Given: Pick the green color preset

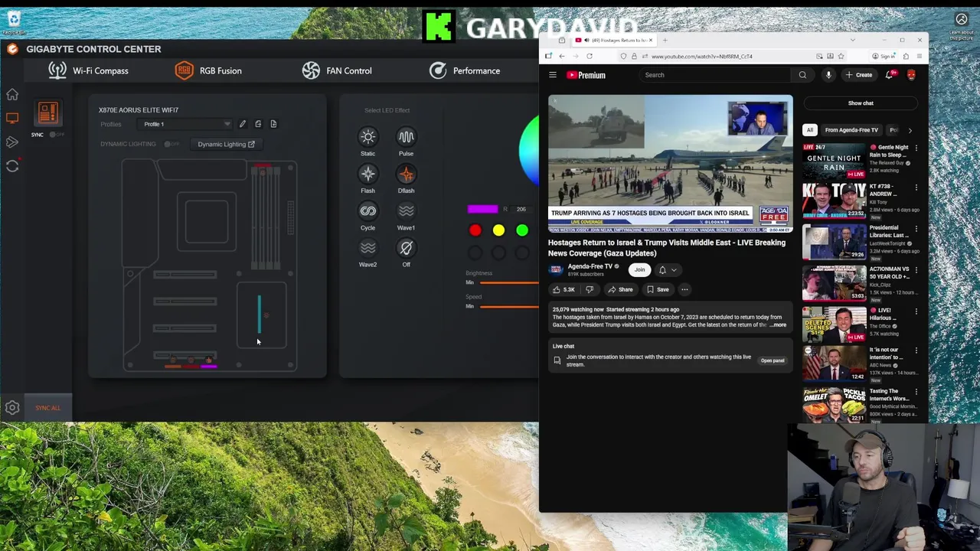Looking at the screenshot, I should coord(521,230).
